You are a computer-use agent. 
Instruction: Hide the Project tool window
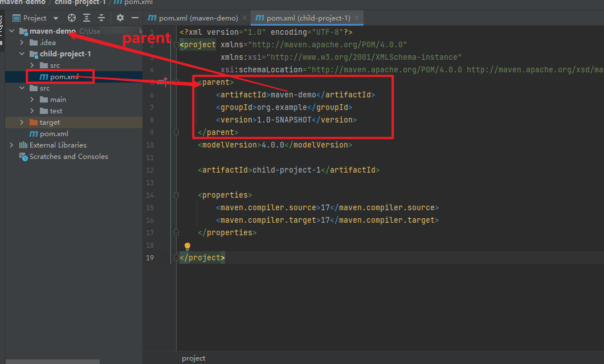tap(135, 18)
